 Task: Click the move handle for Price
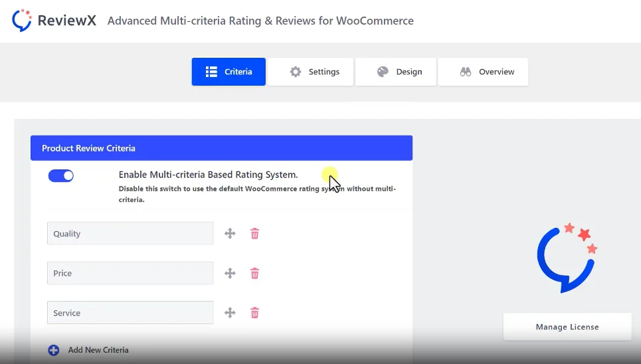tap(230, 273)
